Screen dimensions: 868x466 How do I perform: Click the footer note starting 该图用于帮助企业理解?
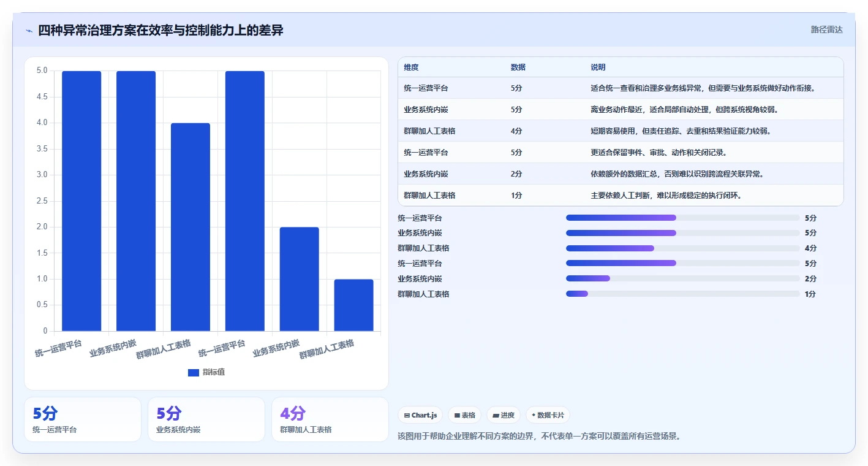(x=539, y=437)
